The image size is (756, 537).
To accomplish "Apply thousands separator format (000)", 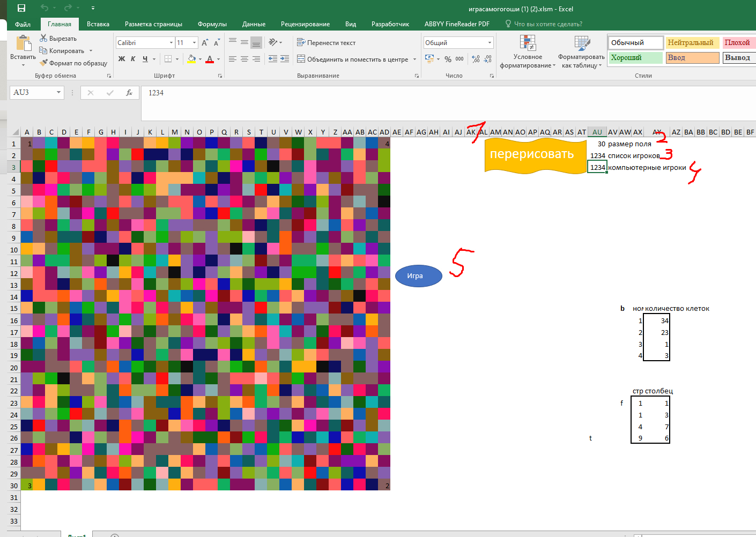I will [x=459, y=59].
